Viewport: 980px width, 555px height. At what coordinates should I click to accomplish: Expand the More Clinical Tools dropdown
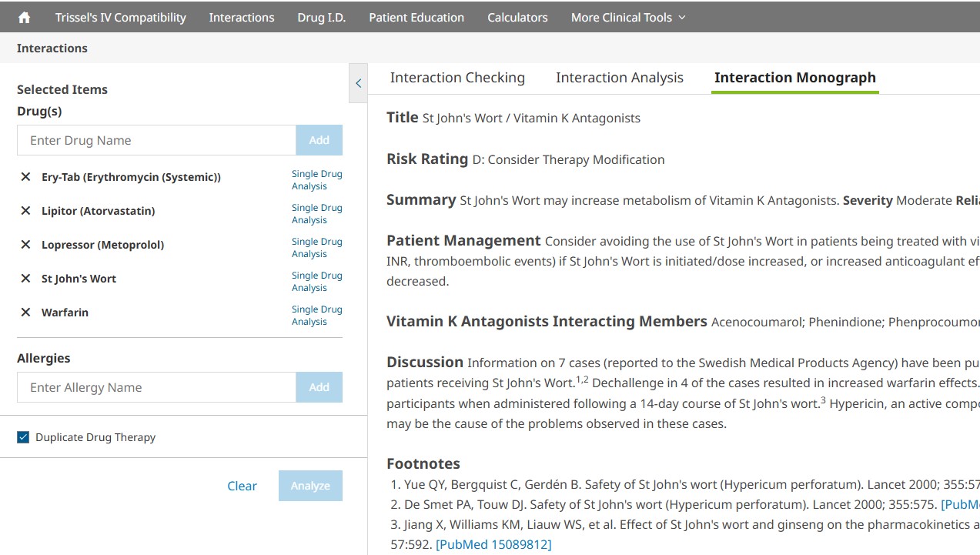tap(627, 17)
